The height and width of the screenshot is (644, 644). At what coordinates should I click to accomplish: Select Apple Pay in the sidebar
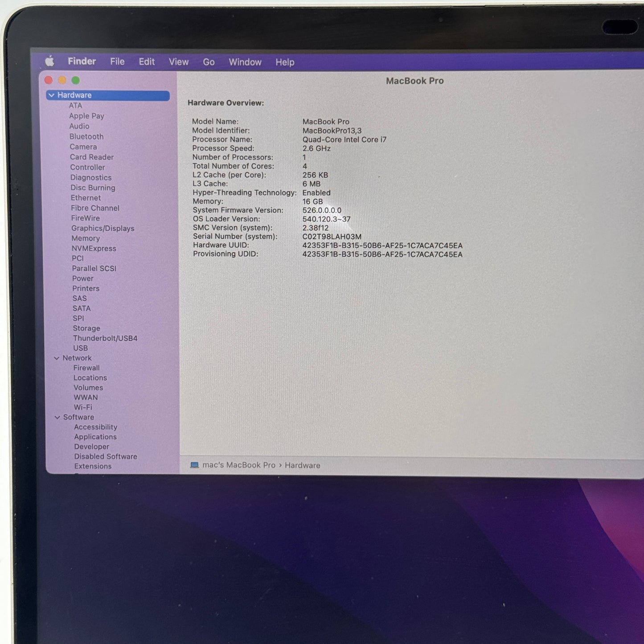pyautogui.click(x=86, y=116)
